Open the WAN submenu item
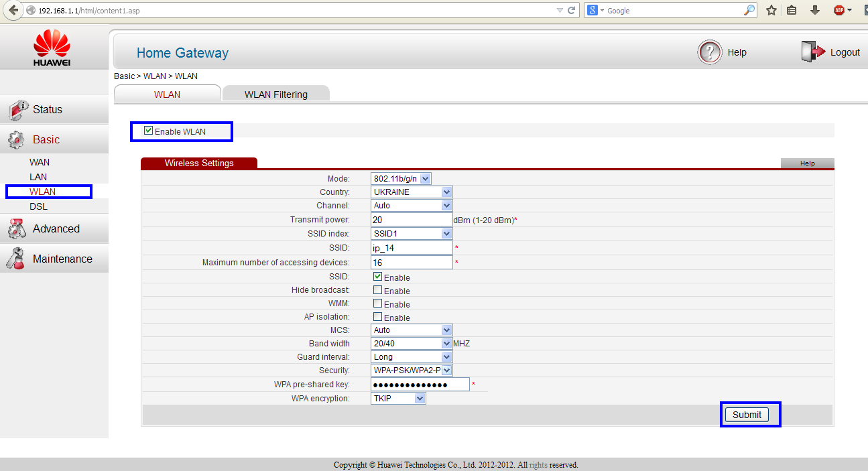 point(40,162)
